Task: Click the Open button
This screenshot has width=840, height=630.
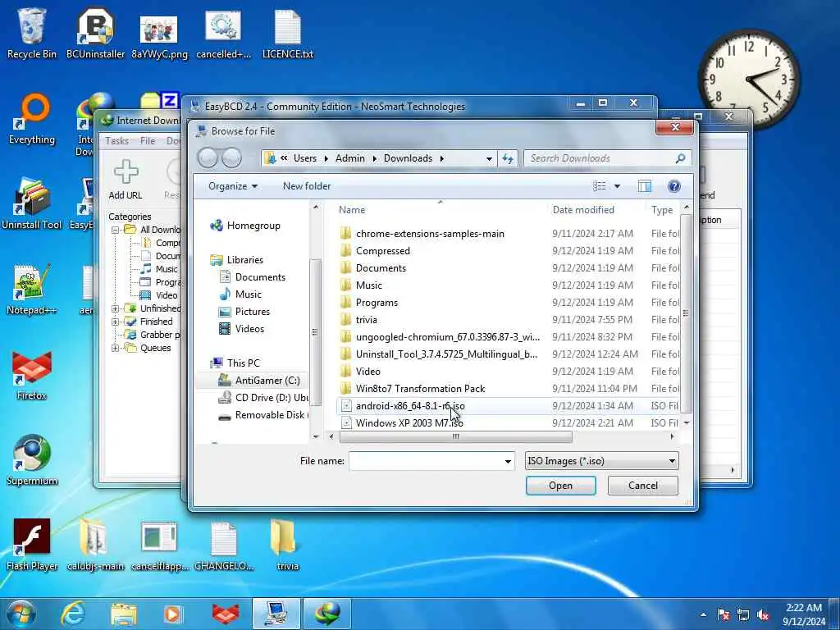Action: point(560,486)
